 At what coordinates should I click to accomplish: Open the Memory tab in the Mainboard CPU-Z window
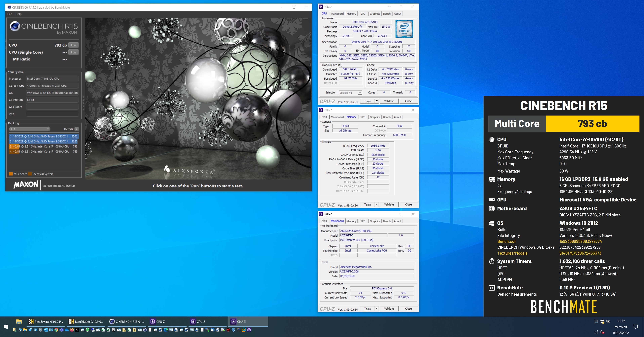[x=351, y=221]
